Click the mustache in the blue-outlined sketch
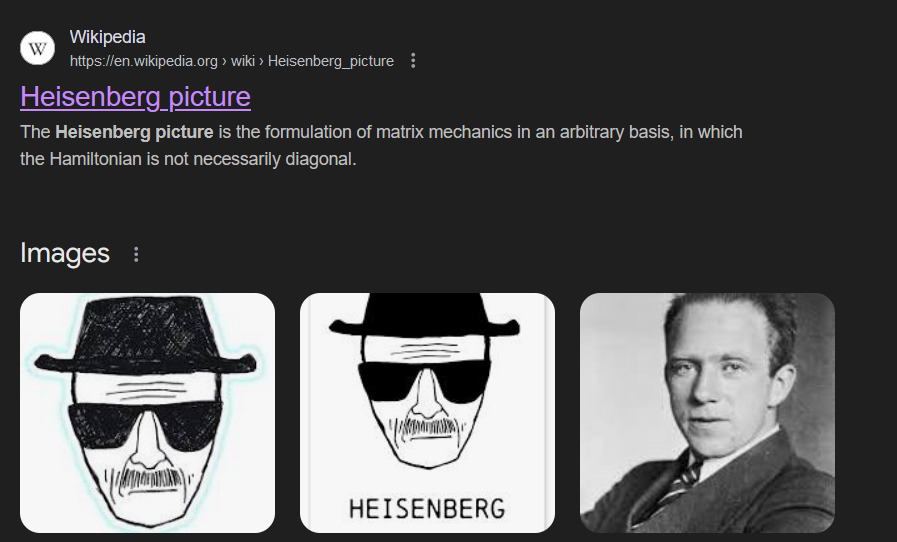The image size is (897, 542). pyautogui.click(x=147, y=476)
